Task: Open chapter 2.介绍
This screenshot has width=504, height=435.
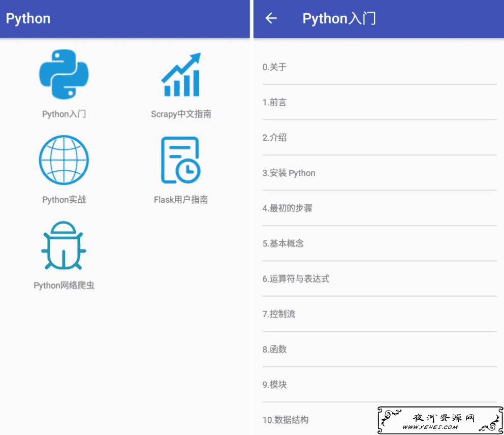Action: [380, 138]
